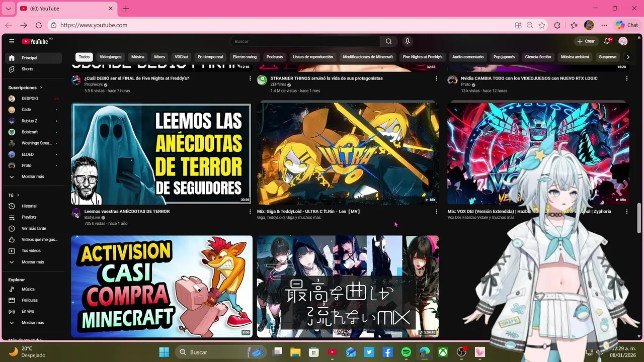Play the LEEMOS LAS ANÉCDOTAS DE TERROR thumbnail
This screenshot has height=362, width=644.
pyautogui.click(x=162, y=154)
